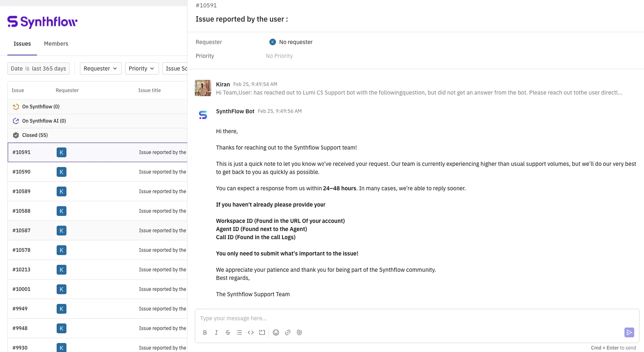Open issue #10587 row

tap(97, 231)
